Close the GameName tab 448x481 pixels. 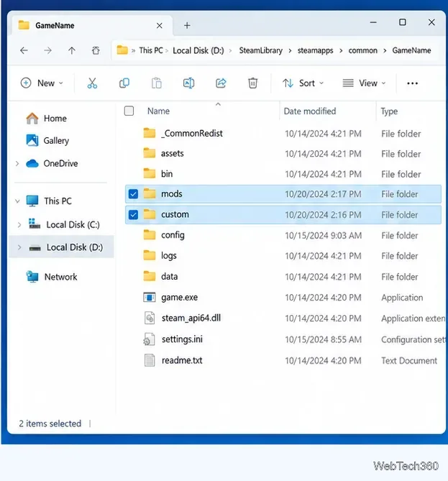coord(159,25)
